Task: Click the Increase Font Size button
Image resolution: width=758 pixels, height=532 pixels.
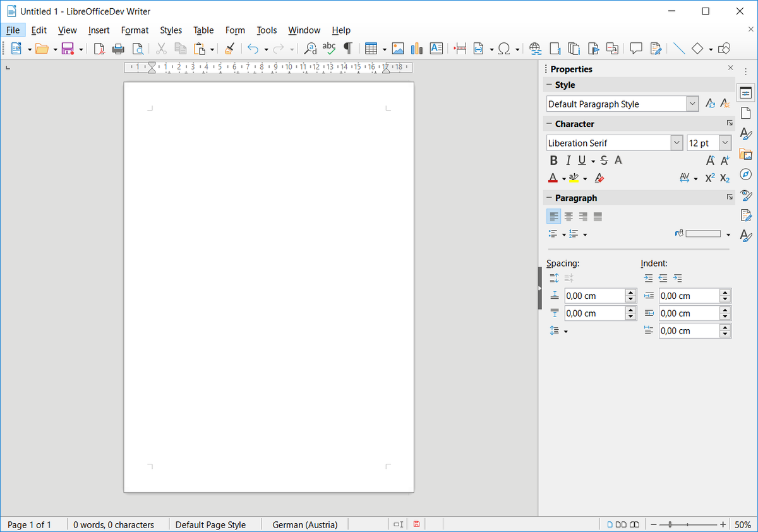Action: point(711,160)
